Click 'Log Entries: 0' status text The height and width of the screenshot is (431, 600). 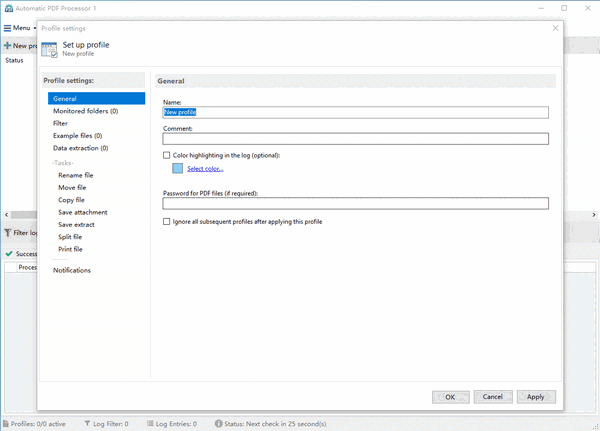point(176,424)
